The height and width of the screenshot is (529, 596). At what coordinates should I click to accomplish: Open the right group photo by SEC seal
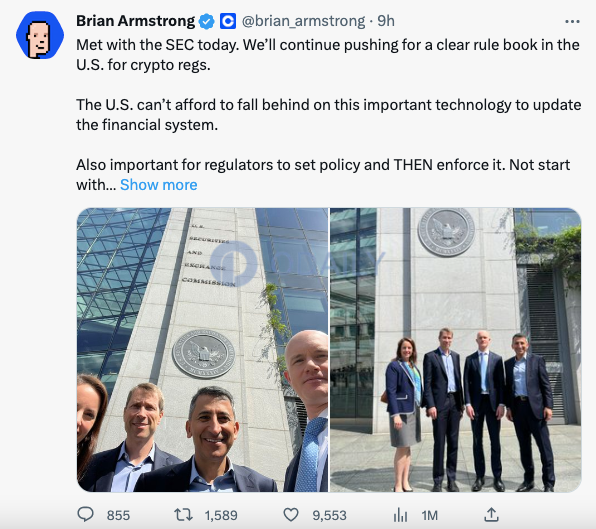point(455,350)
